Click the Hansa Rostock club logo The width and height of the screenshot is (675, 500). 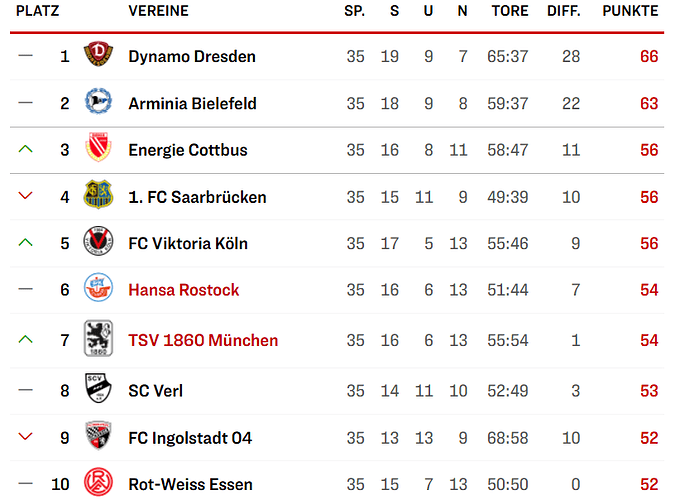[98, 287]
